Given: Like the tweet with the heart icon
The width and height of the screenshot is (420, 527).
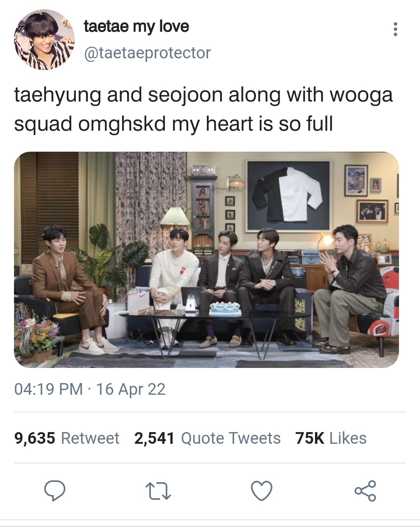Looking at the screenshot, I should click(261, 491).
